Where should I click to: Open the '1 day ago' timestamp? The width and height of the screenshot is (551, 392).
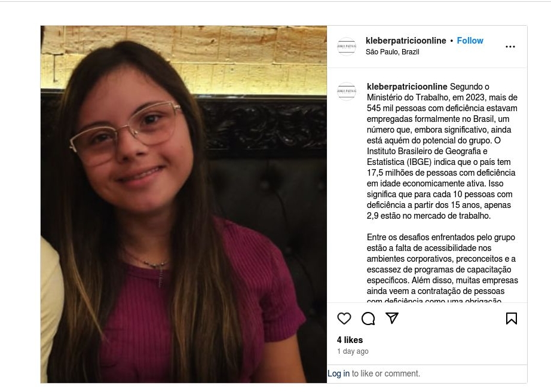353,351
